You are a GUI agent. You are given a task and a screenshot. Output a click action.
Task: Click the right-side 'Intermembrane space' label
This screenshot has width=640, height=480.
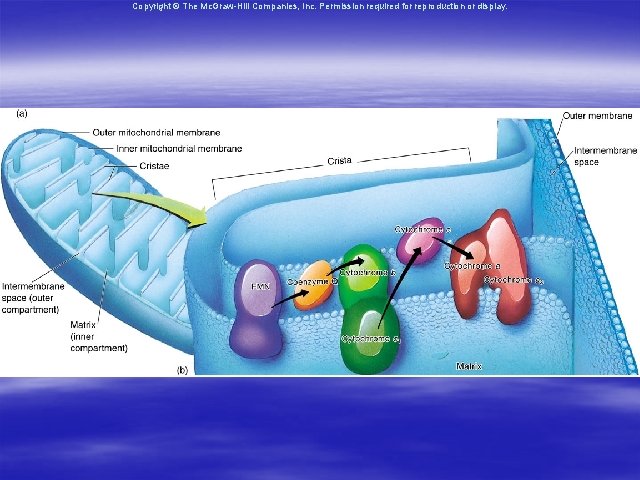605,156
